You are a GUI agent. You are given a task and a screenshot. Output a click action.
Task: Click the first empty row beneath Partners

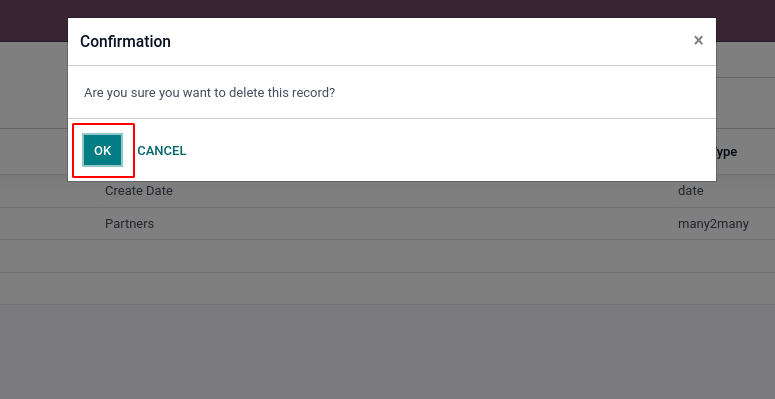click(x=388, y=256)
